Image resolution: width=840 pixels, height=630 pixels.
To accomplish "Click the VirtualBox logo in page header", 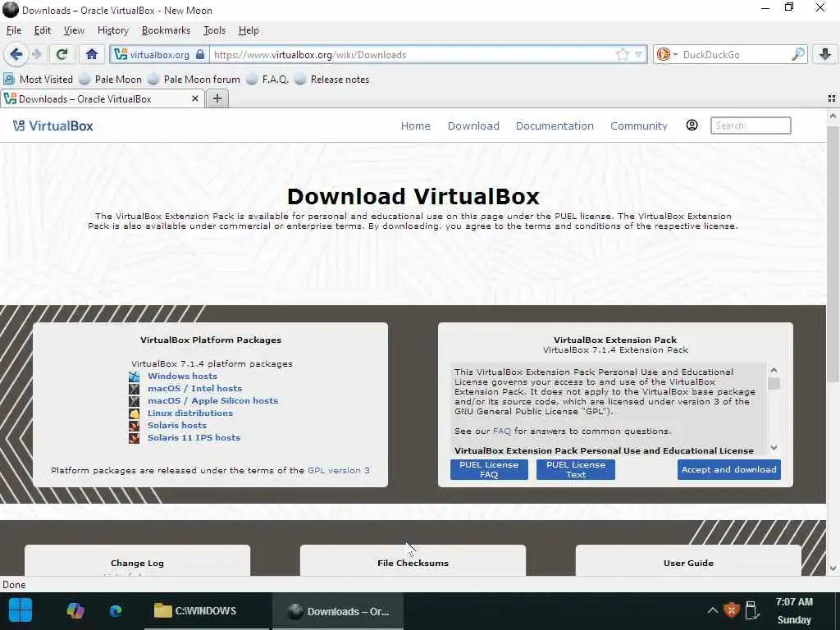I will [53, 126].
